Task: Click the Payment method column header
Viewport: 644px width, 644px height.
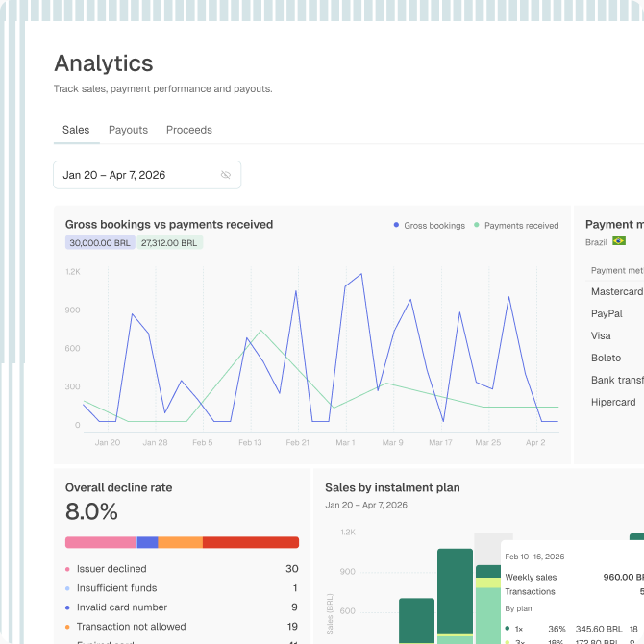Action: (617, 271)
